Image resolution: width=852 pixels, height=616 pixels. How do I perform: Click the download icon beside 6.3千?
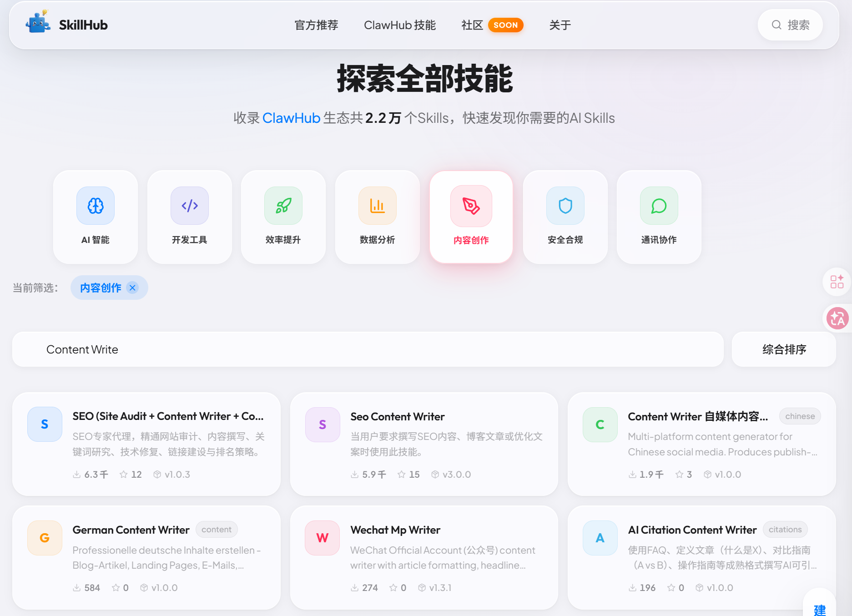coord(77,475)
